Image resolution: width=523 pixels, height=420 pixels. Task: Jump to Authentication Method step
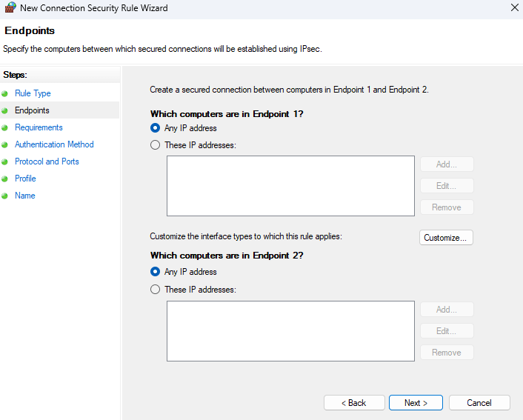tap(54, 144)
